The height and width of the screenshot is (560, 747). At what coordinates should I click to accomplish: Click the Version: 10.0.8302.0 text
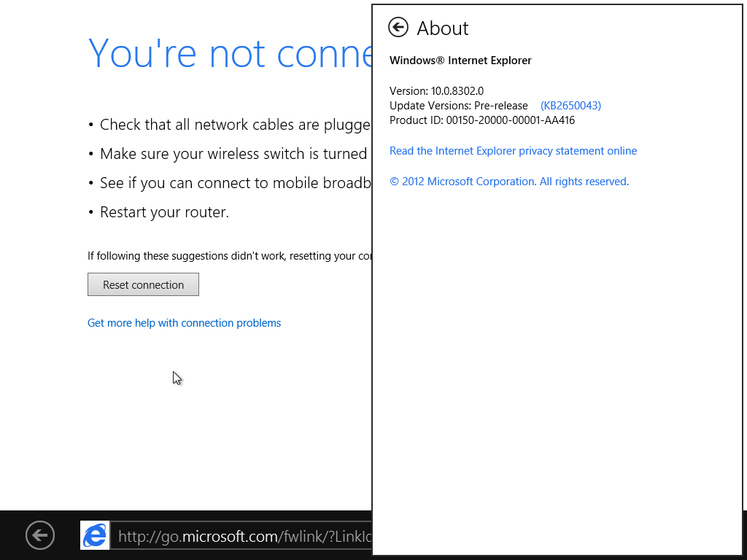point(436,91)
